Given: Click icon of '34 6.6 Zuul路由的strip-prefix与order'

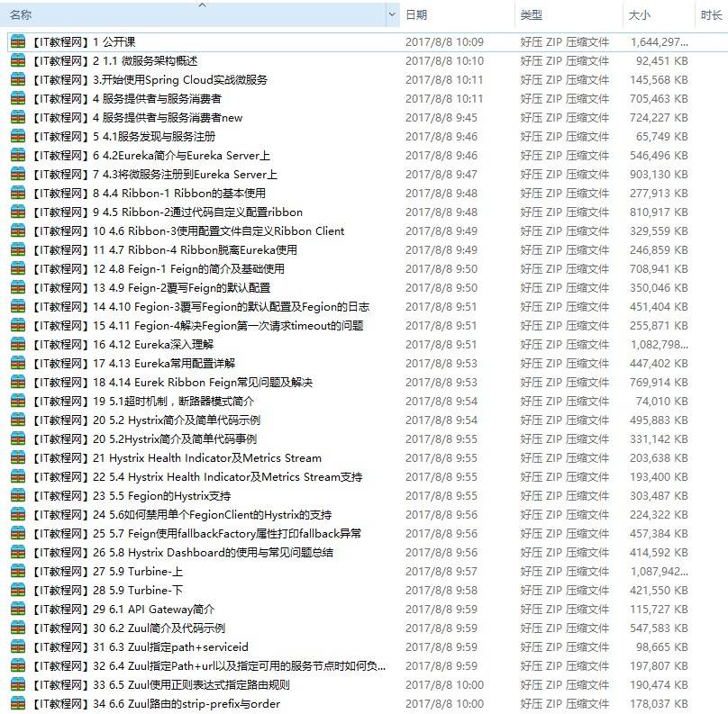Looking at the screenshot, I should pyautogui.click(x=18, y=704).
